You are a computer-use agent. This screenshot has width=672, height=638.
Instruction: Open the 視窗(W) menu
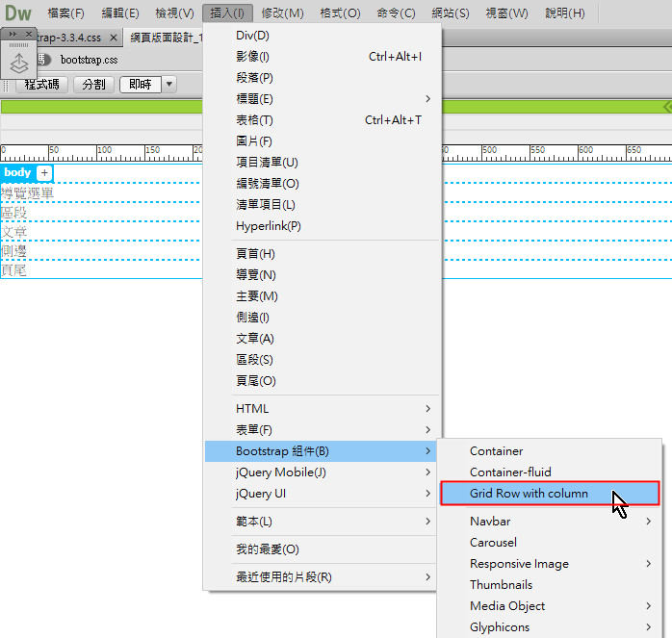506,13
